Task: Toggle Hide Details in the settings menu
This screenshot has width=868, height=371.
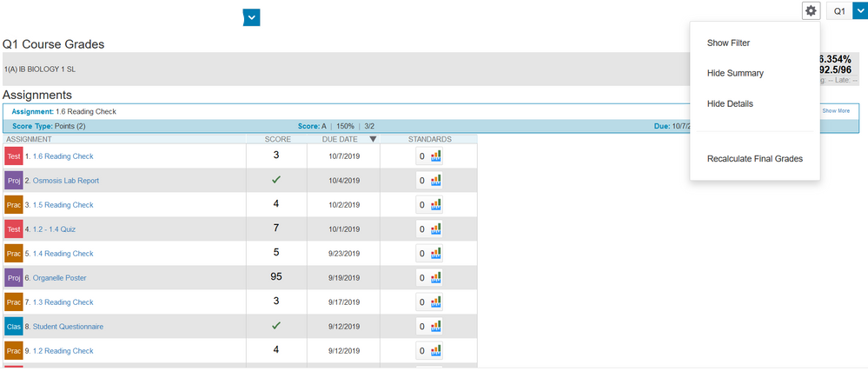Action: tap(730, 103)
